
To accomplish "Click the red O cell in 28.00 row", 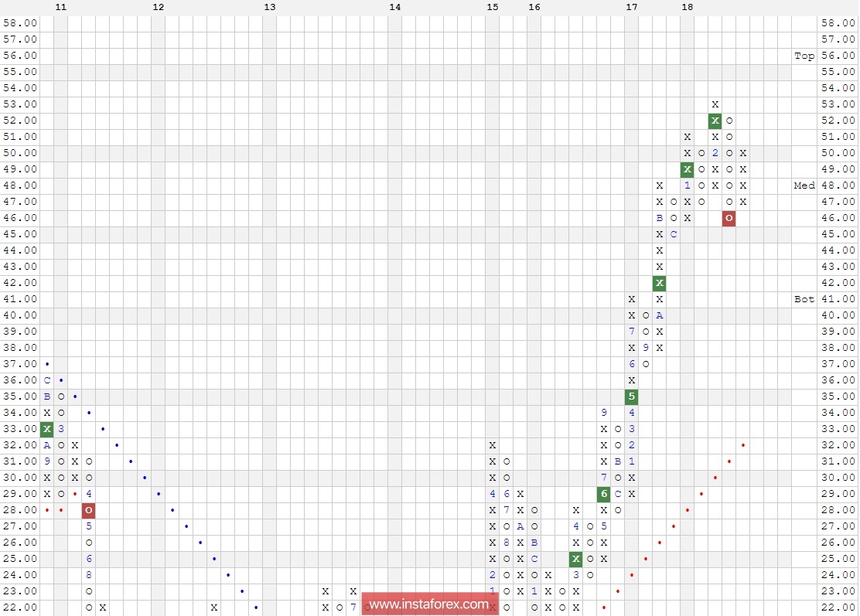I will tap(88, 510).
